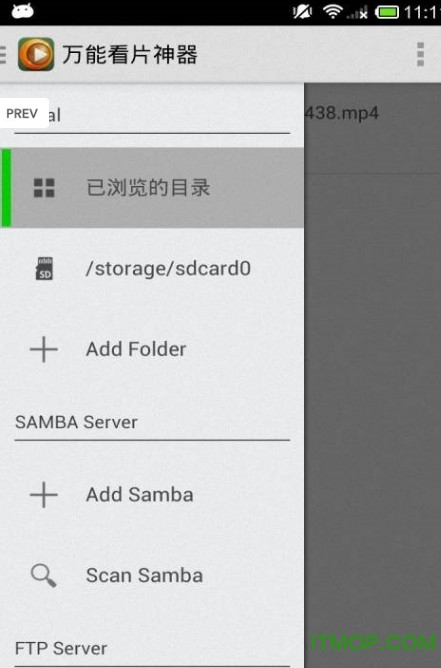This screenshot has height=668, width=441.
Task: Tap the plus icon next to Add Samba
Action: pos(44,495)
